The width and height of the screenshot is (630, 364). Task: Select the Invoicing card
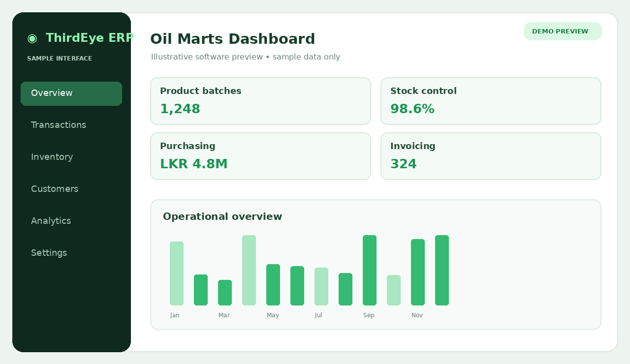click(491, 156)
